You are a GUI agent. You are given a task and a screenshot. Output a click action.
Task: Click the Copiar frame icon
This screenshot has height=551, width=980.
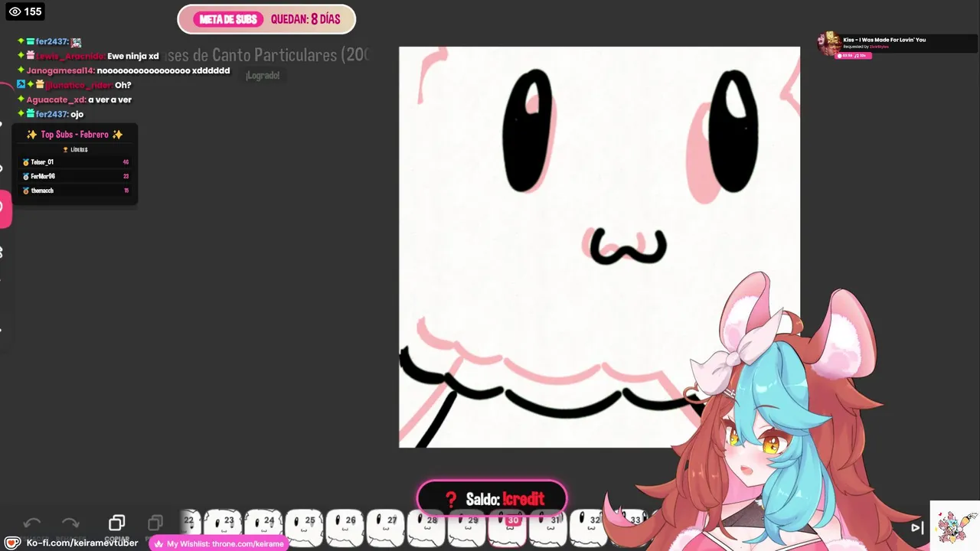point(116,523)
